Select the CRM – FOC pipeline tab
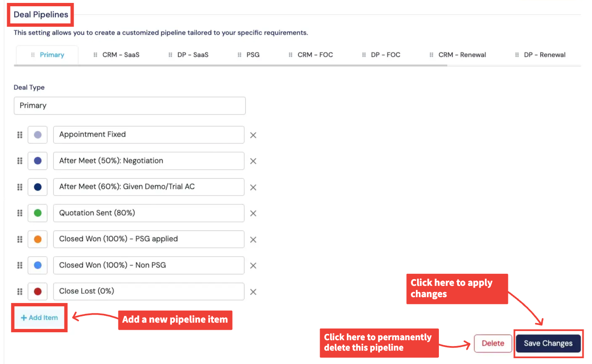The height and width of the screenshot is (364, 592). pyautogui.click(x=316, y=54)
